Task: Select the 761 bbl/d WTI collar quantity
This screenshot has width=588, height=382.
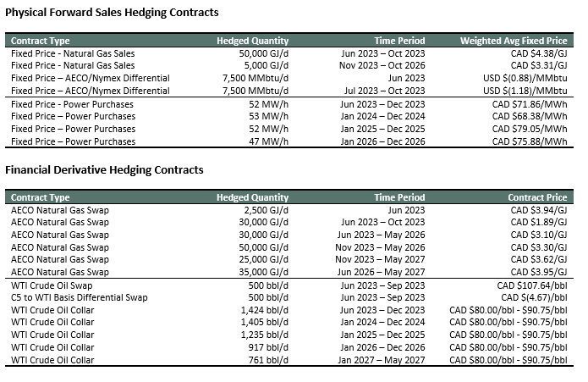Action: point(268,360)
